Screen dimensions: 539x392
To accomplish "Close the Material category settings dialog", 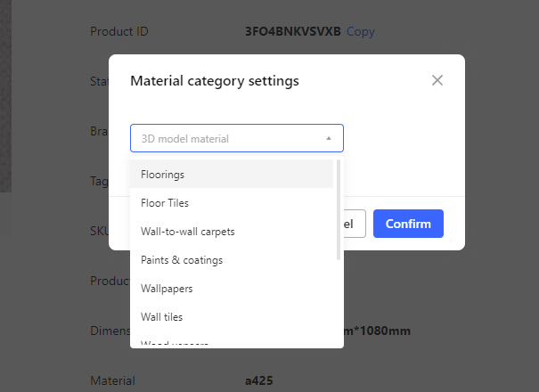I will [437, 80].
